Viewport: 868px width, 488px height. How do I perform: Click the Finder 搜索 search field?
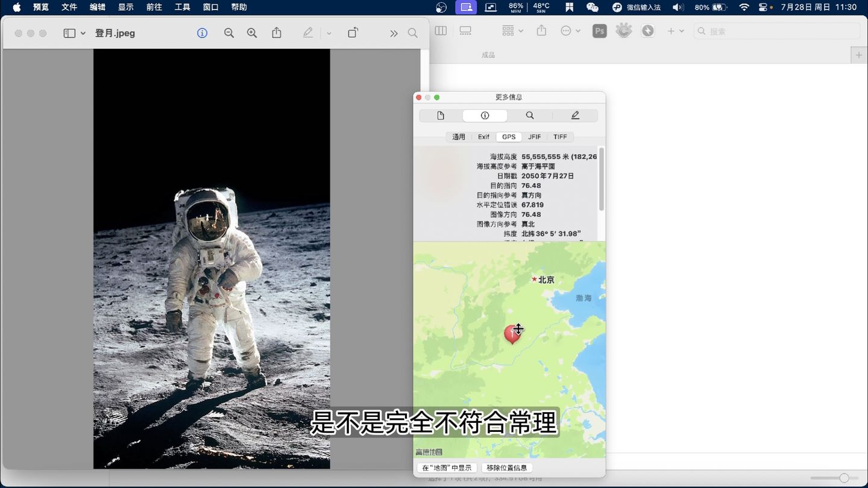tap(777, 31)
